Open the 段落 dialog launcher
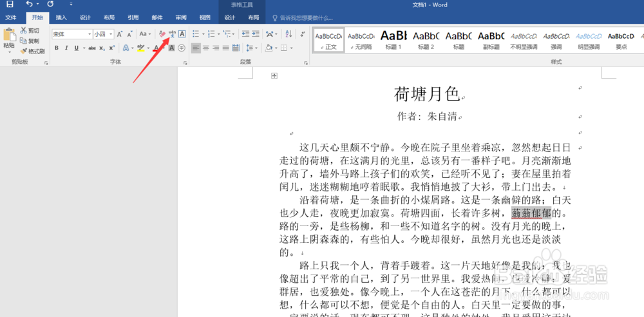 305,63
